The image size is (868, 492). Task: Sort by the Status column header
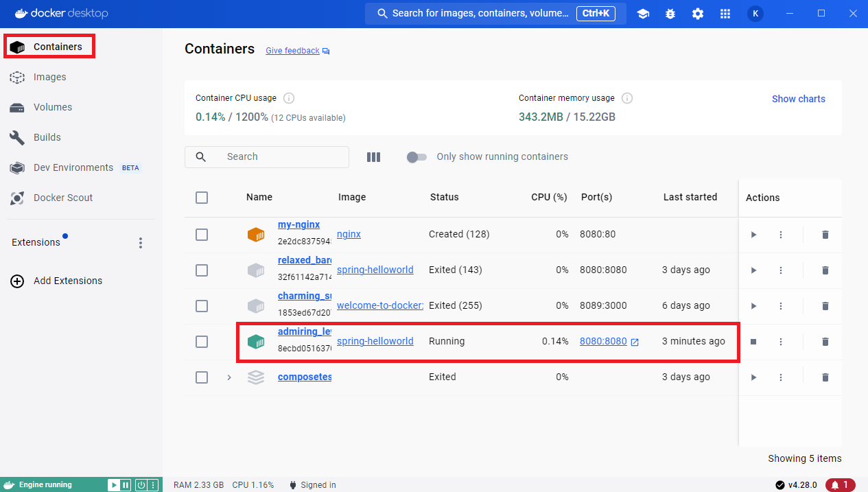444,197
